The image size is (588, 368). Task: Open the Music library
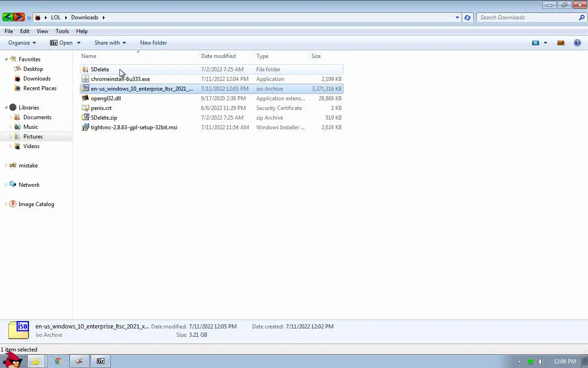(x=31, y=127)
